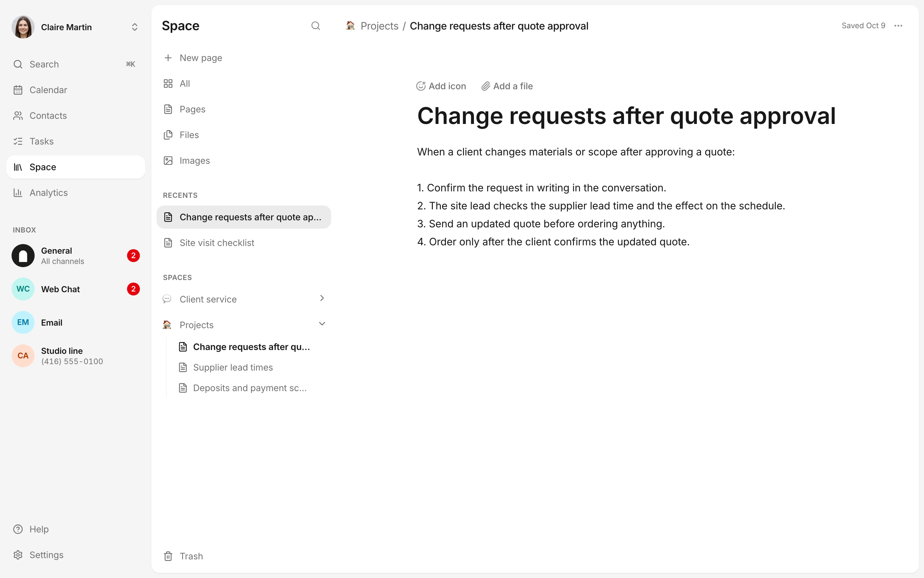
Task: Collapse the Projects space chevron
Action: click(x=322, y=324)
